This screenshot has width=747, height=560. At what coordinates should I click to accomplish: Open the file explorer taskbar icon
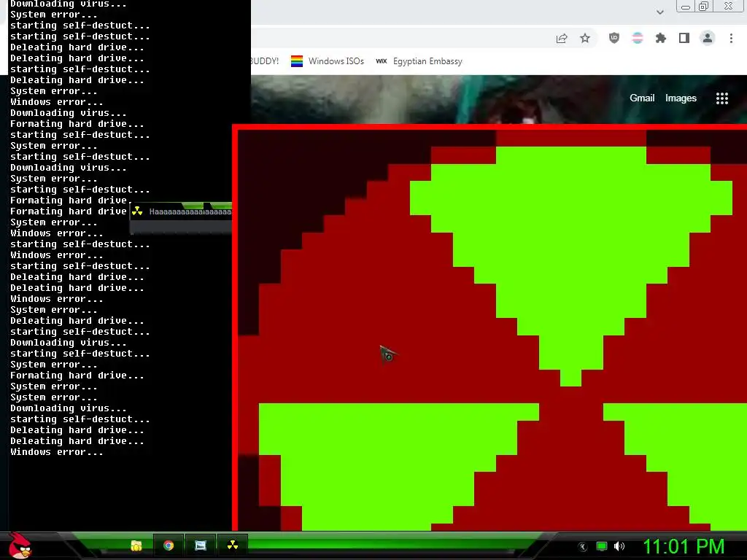pos(136,545)
